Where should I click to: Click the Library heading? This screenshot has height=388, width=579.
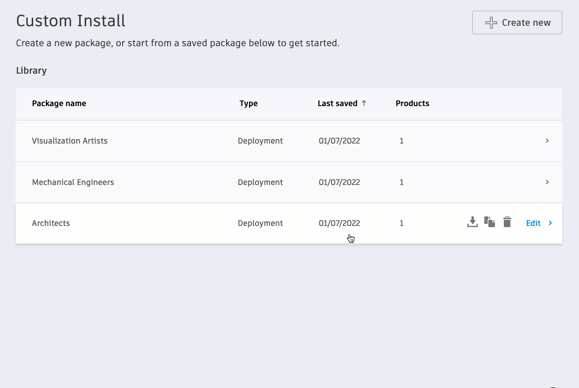click(31, 71)
